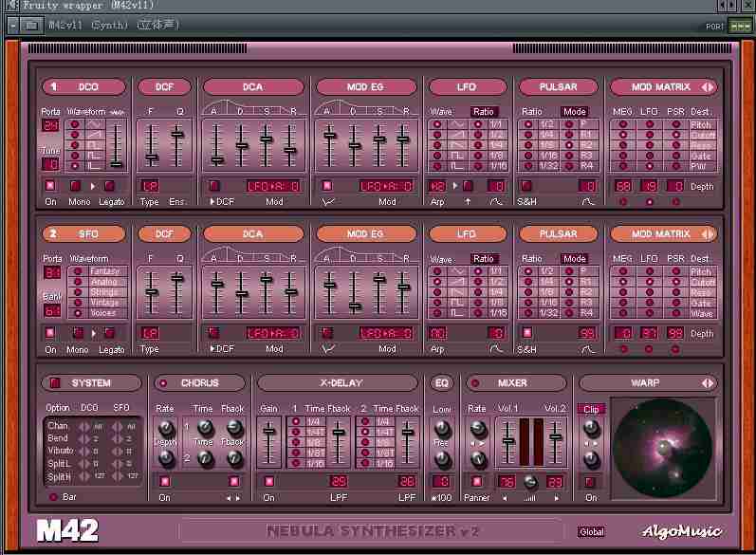Click the up-arrow icon under layer 1 LFO
Image resolution: width=756 pixels, height=555 pixels.
click(468, 201)
